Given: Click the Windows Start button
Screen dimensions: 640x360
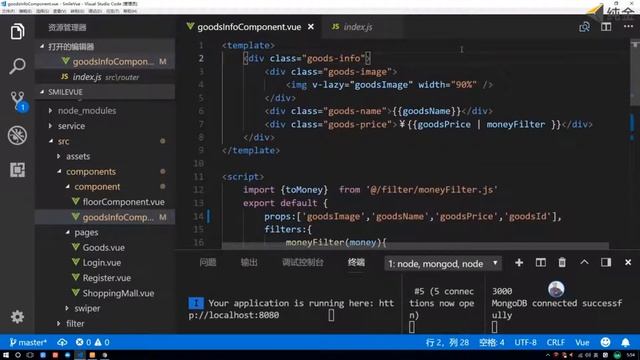Looking at the screenshot, I should coord(5,355).
